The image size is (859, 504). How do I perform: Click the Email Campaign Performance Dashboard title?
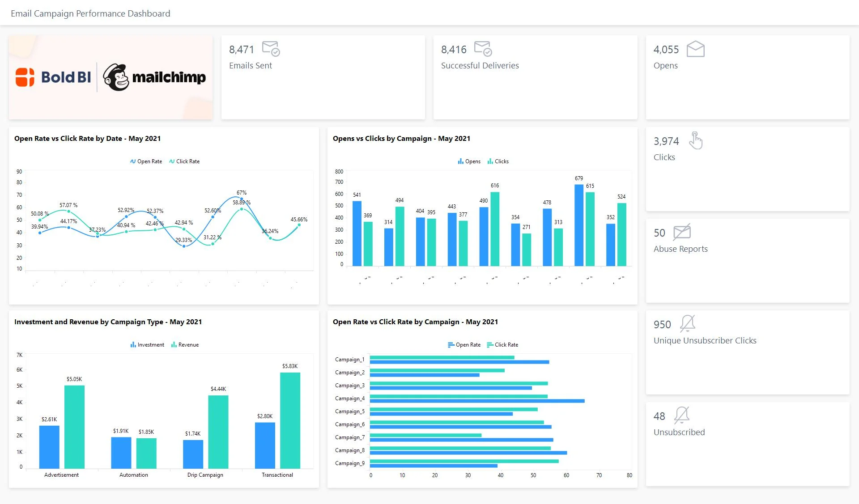90,13
